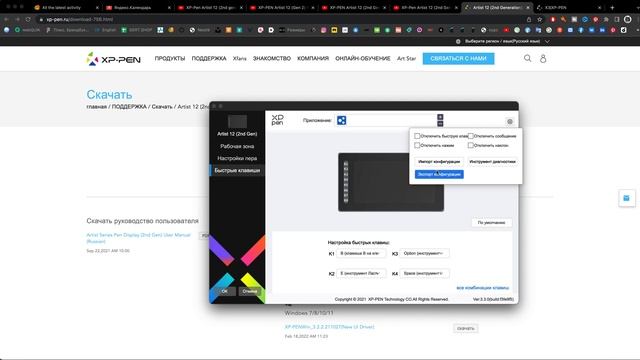Open КОМПАНИЯ in the site navigation
The width and height of the screenshot is (640, 360).
pos(313,59)
